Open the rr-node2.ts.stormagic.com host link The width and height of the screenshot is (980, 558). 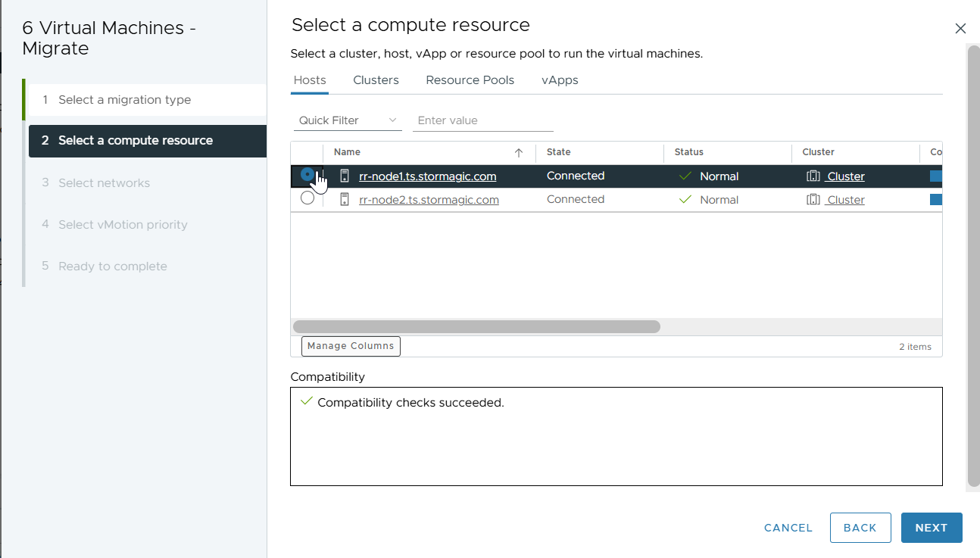(x=429, y=200)
